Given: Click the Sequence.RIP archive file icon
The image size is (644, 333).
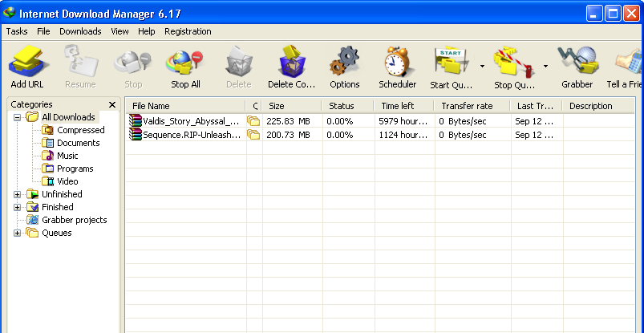Looking at the screenshot, I should [x=135, y=134].
